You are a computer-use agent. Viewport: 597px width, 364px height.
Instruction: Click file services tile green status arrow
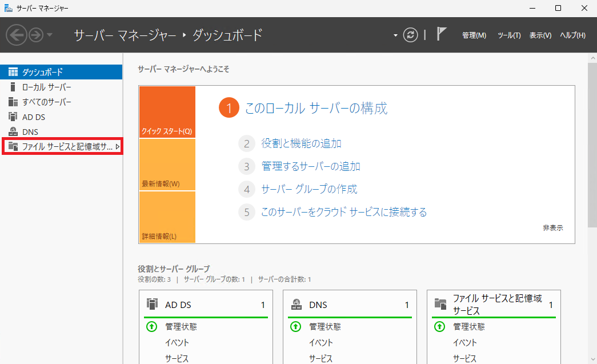click(x=439, y=327)
